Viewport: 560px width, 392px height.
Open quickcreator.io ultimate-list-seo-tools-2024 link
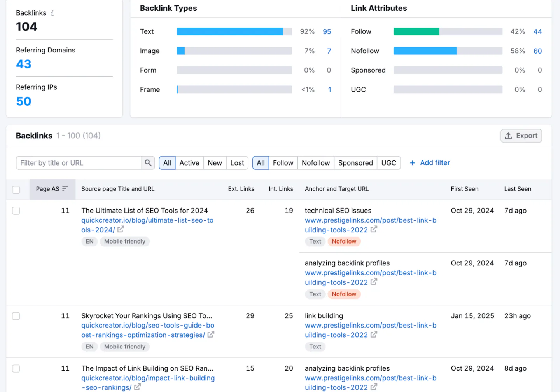[x=147, y=225]
